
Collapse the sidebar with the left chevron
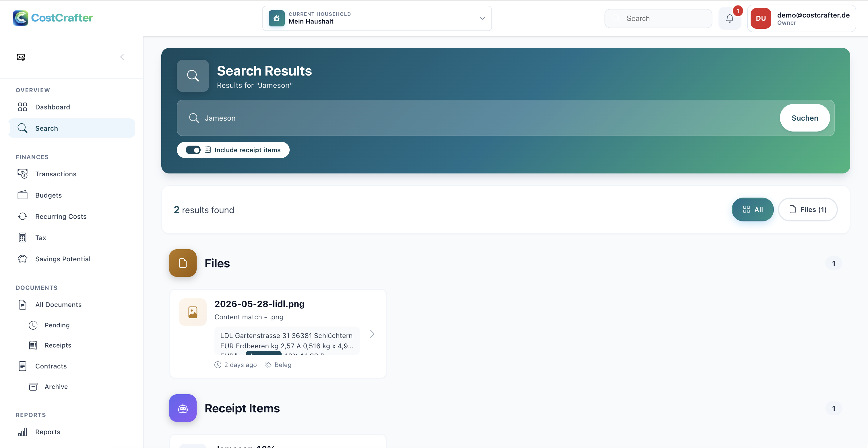tap(122, 57)
